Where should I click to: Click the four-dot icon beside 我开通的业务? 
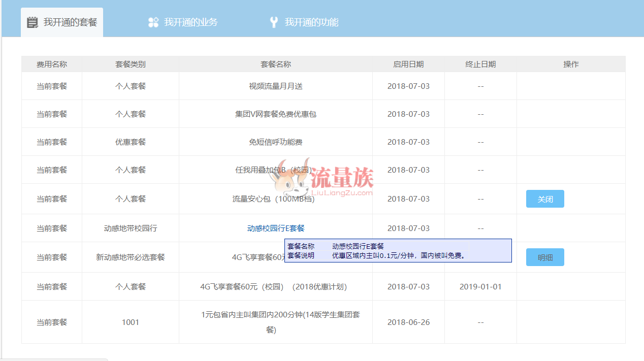(x=153, y=22)
